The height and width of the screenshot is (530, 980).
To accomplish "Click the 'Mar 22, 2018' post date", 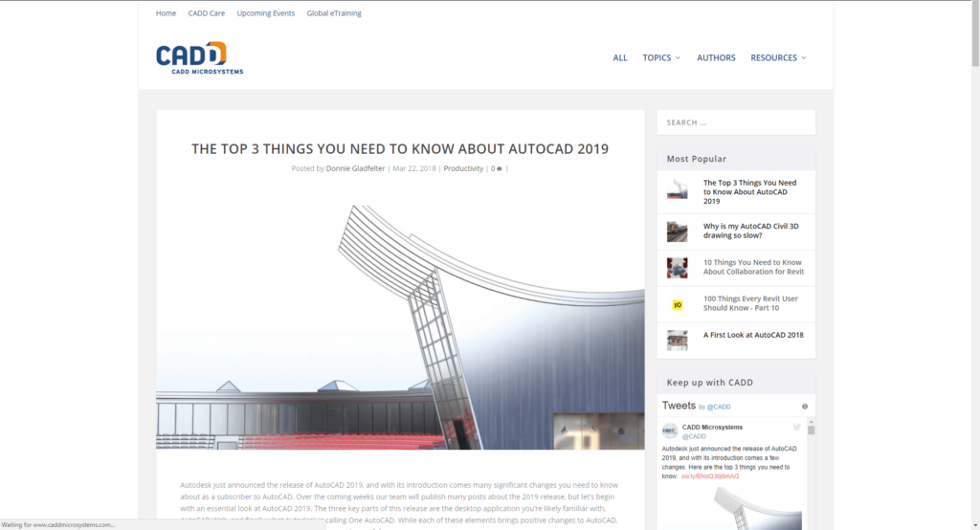I will coord(414,168).
